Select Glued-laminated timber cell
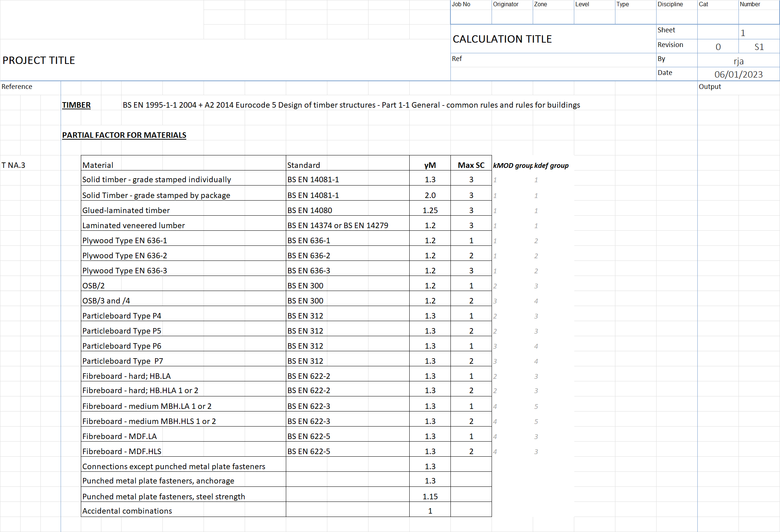 pyautogui.click(x=183, y=208)
